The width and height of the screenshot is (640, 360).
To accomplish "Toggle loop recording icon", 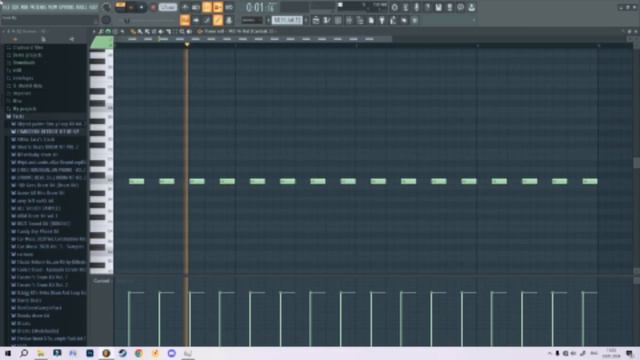I will click(x=229, y=7).
